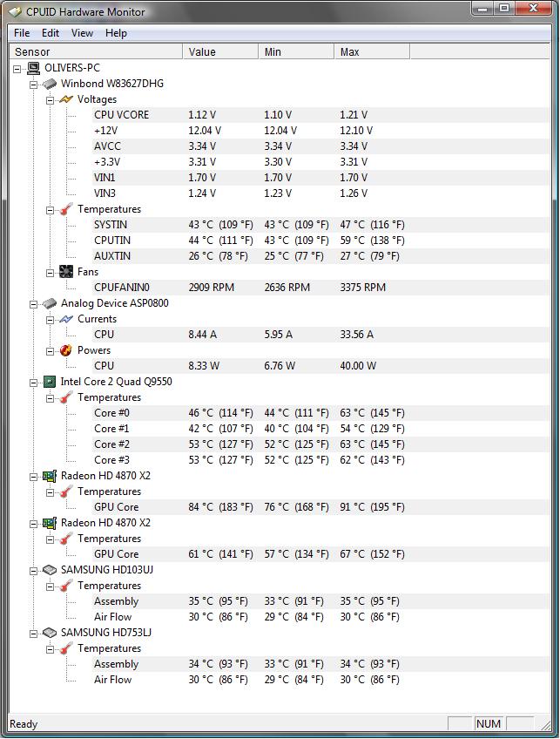Click the first Radeon HD 4870 X2 graphics card icon
Viewport: 560px width, 739px height.
pyautogui.click(x=50, y=476)
